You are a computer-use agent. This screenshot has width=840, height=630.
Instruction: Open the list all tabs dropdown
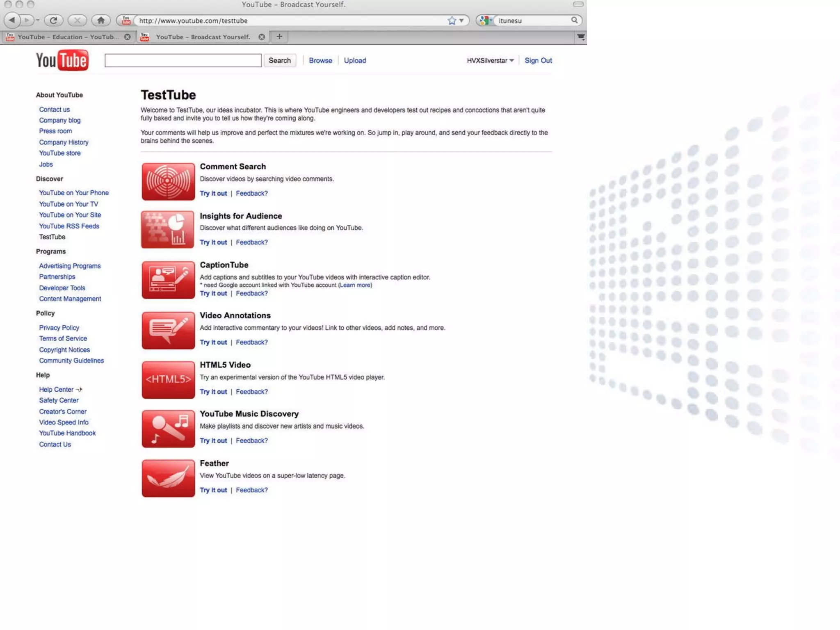pos(581,37)
